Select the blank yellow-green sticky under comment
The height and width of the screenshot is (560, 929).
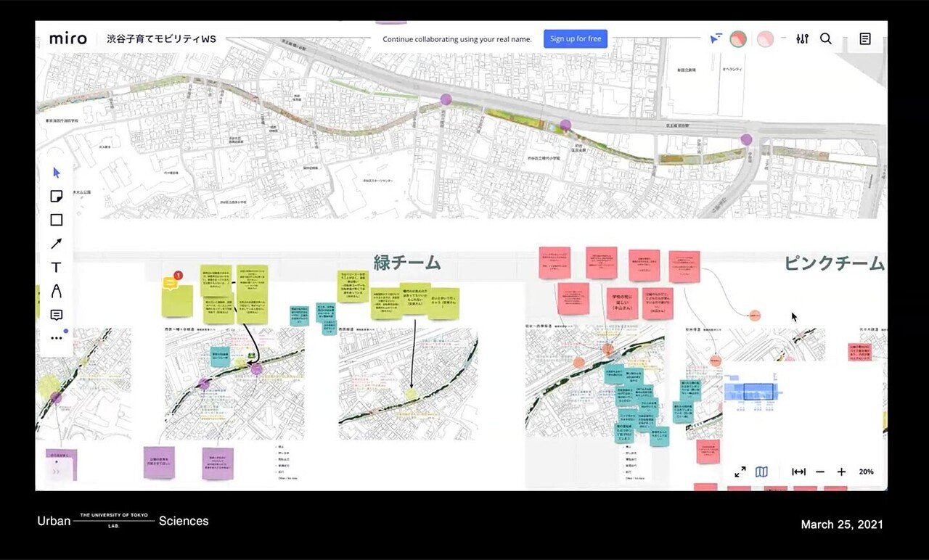click(177, 301)
